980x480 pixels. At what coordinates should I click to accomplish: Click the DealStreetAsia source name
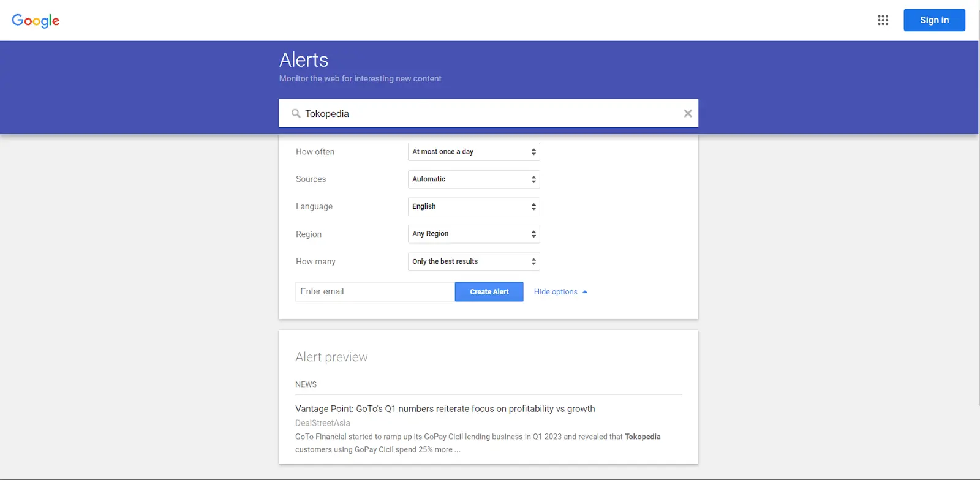tap(323, 423)
